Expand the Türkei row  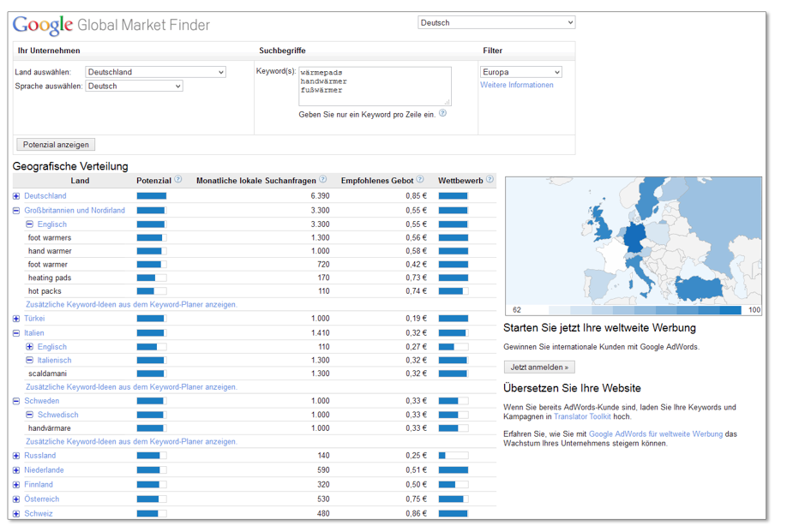coord(16,319)
